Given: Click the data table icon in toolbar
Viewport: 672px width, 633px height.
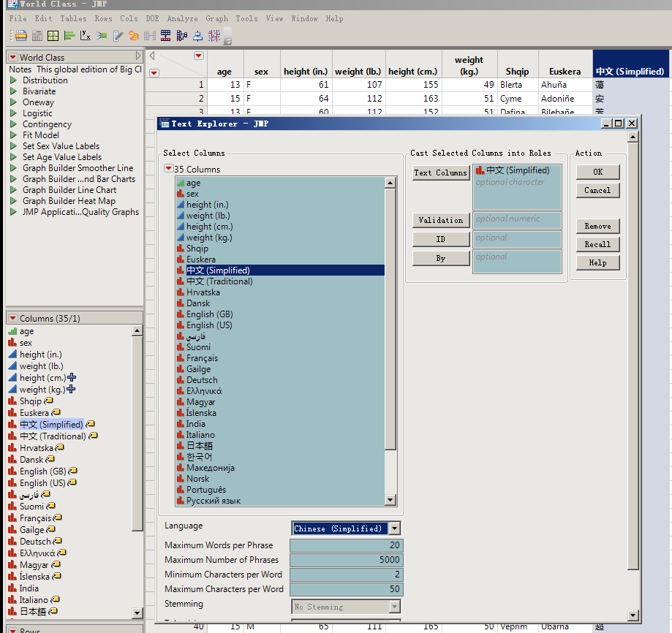Looking at the screenshot, I should (20, 35).
